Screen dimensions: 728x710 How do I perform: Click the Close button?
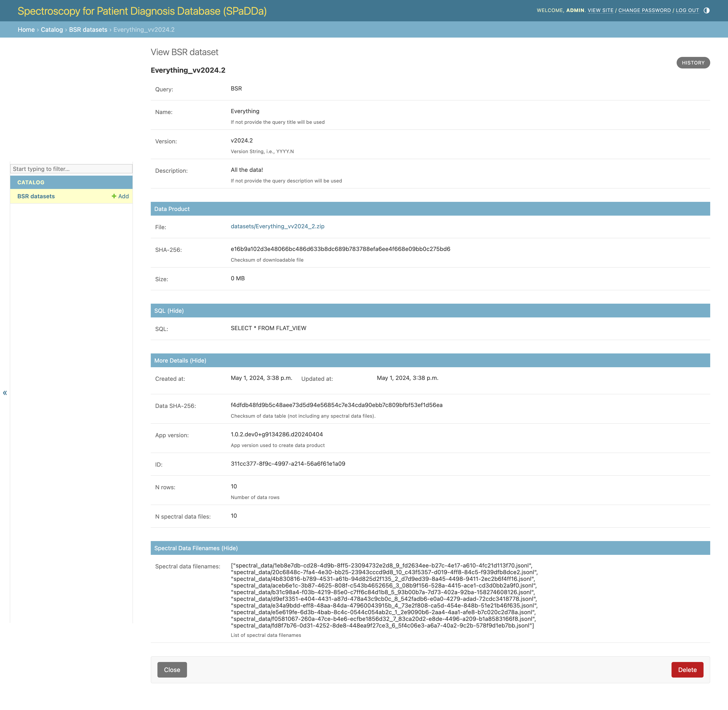coord(172,670)
